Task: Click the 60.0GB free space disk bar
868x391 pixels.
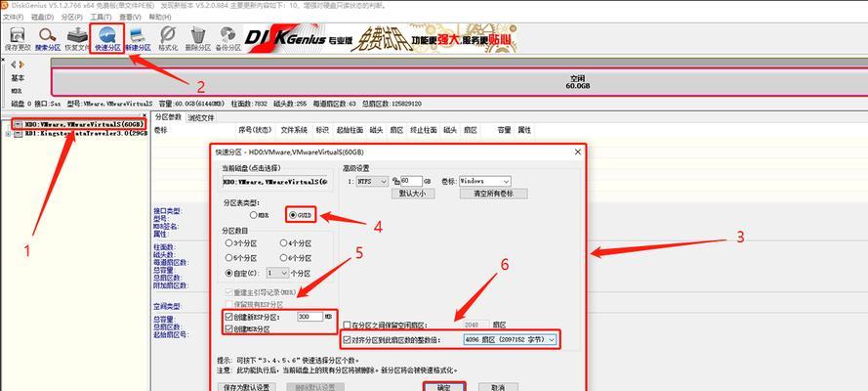Action: 459,82
